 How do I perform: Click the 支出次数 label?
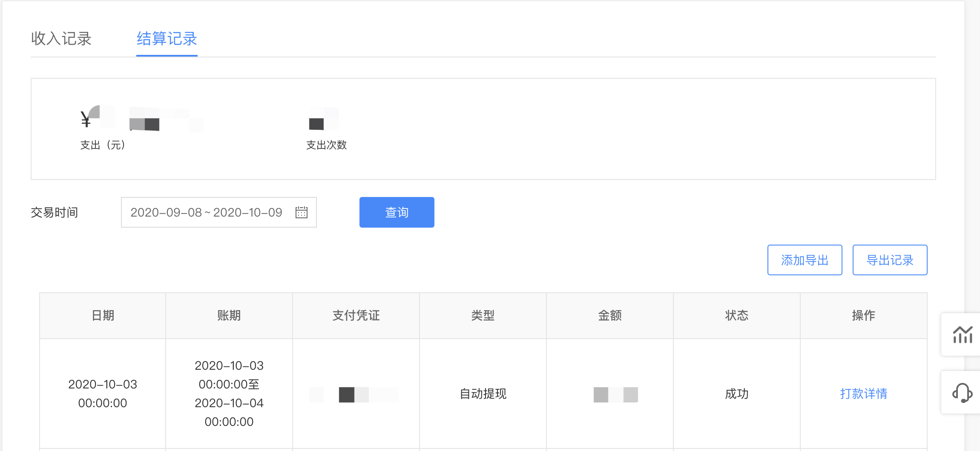coord(327,145)
